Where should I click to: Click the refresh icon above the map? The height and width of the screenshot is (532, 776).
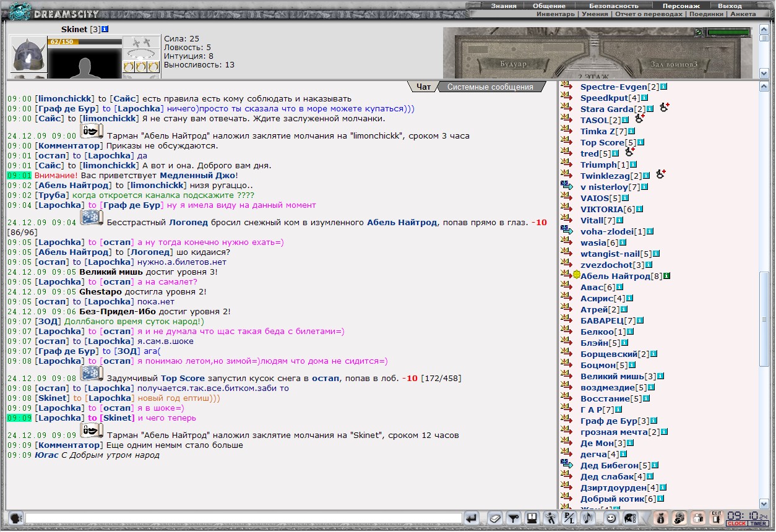[x=699, y=32]
